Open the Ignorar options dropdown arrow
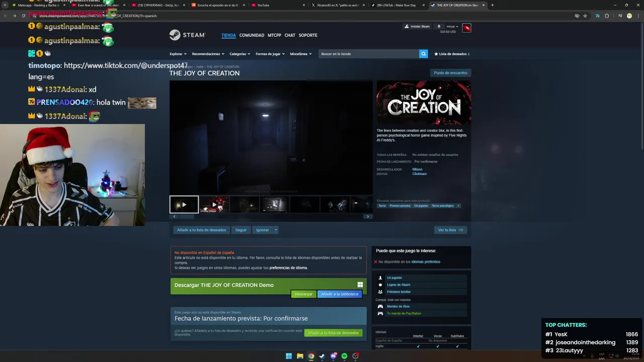644x362 pixels. pyautogui.click(x=276, y=230)
